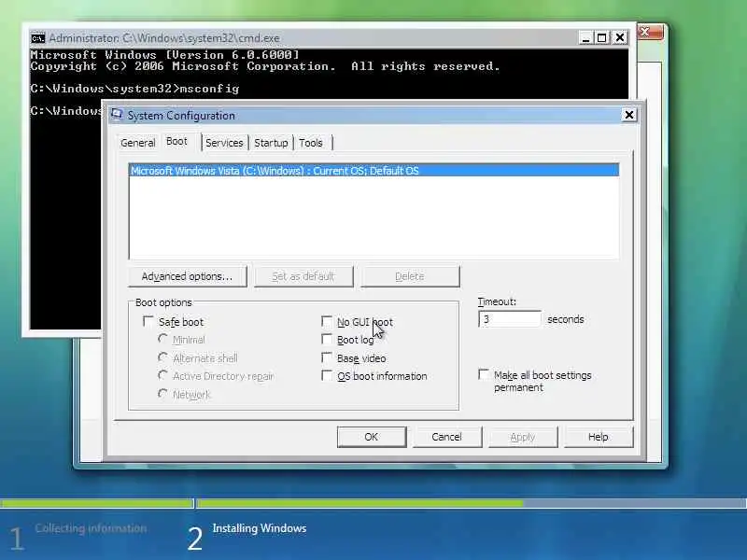Close the cmd.exe window

(x=620, y=37)
